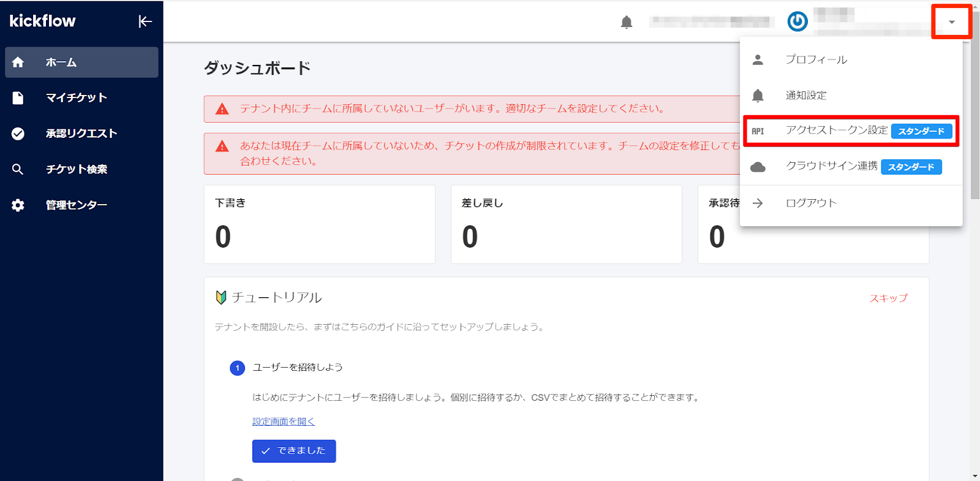
Task: Click the gear icon for 管理センター
Action: pos(18,205)
